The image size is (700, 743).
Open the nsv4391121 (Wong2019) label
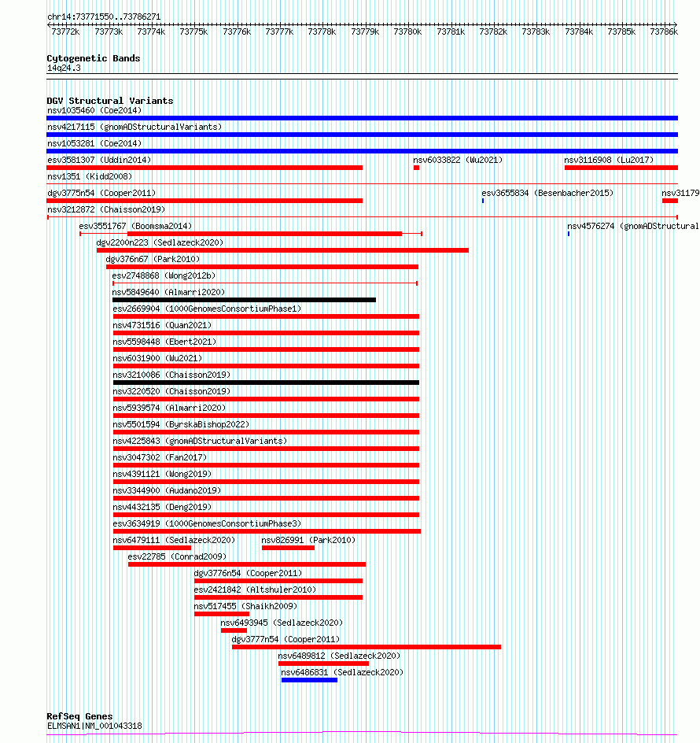[x=162, y=475]
